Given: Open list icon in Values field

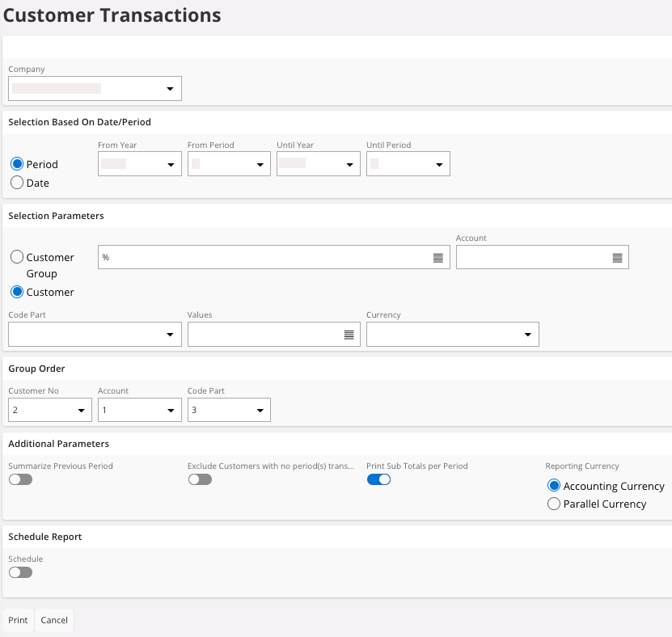Looking at the screenshot, I should point(349,335).
